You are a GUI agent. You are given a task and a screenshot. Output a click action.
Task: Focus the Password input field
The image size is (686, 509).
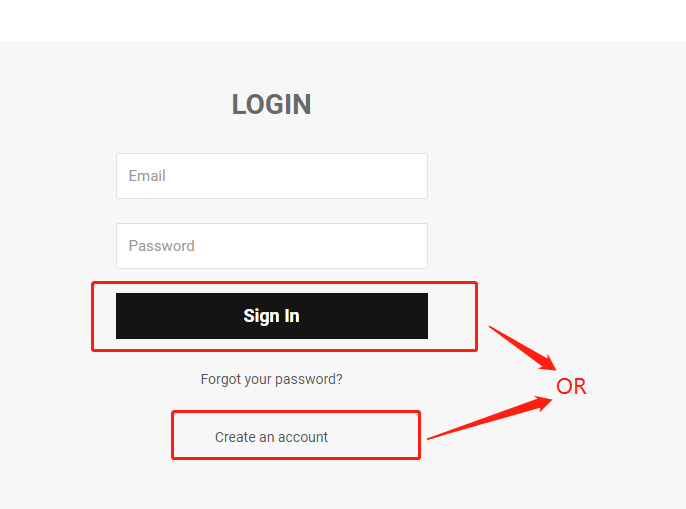click(x=272, y=246)
